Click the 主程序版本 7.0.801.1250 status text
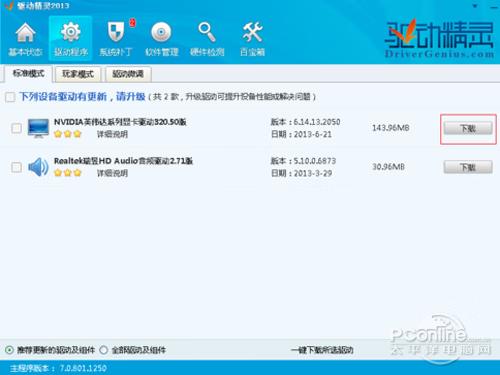The width and height of the screenshot is (500, 375). click(58, 368)
